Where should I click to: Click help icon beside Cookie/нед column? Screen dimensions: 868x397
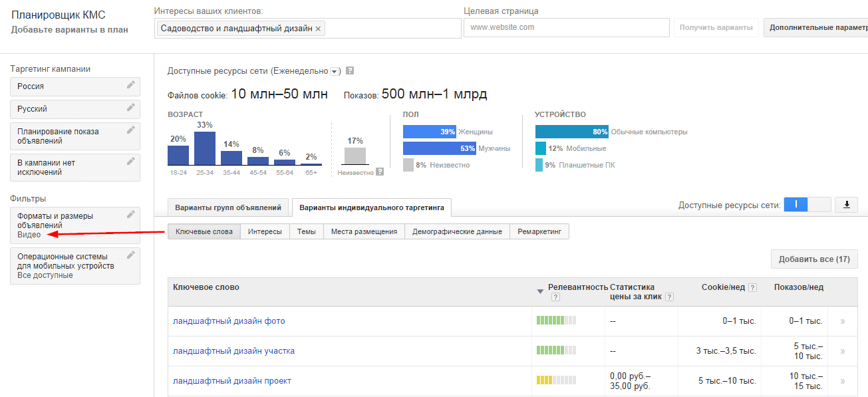(x=752, y=287)
